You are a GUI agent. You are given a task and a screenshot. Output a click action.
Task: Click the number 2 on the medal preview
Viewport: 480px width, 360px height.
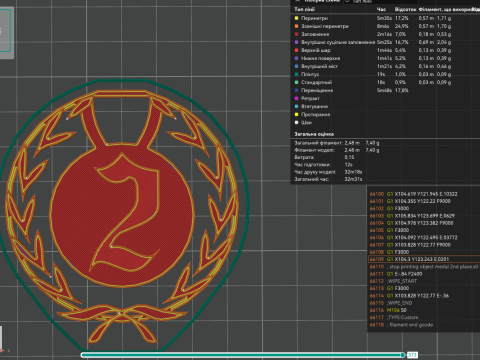click(x=126, y=212)
